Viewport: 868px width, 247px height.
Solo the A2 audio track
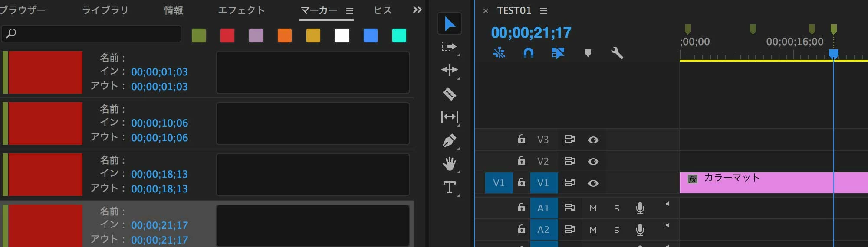617,230
